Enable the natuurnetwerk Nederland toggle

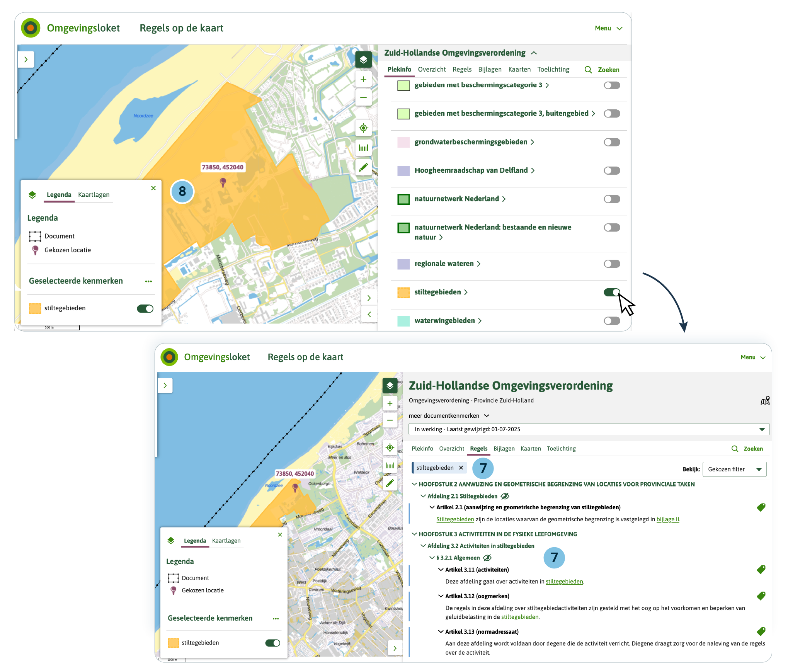[x=611, y=199]
